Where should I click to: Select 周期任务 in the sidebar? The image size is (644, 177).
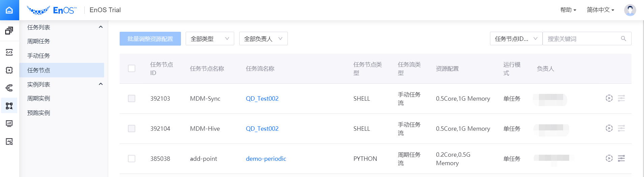39,41
